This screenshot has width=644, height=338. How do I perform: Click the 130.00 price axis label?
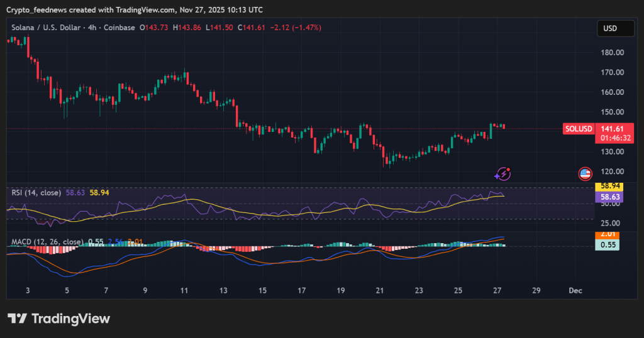pyautogui.click(x=613, y=152)
